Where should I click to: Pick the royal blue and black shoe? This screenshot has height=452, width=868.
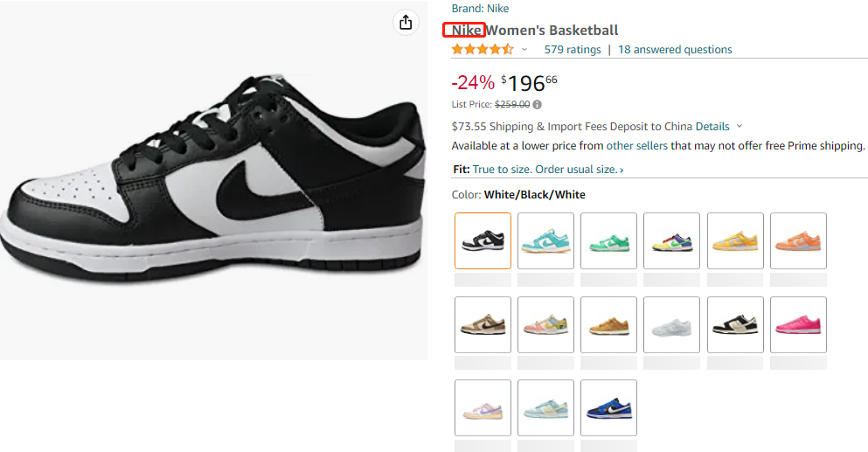point(608,407)
